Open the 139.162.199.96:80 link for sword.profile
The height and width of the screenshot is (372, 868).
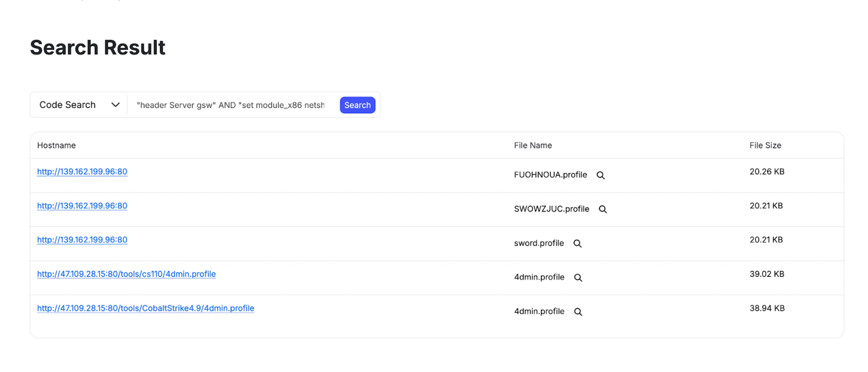click(x=82, y=240)
